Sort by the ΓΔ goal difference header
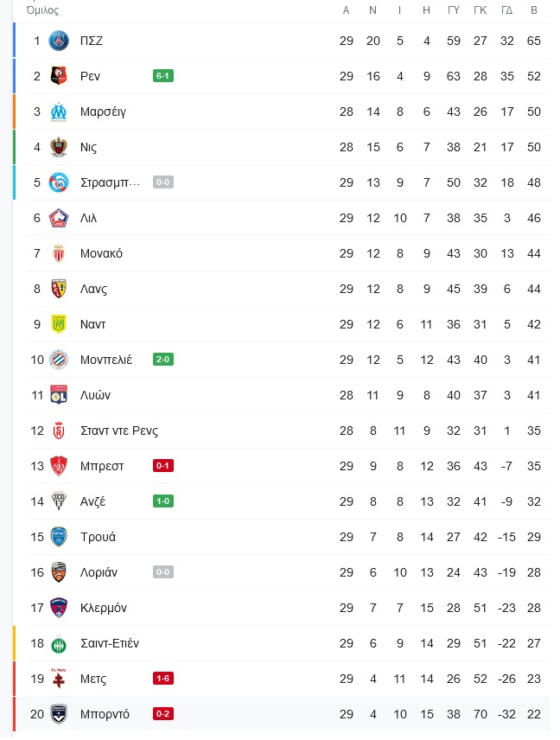Viewport: 560px width, 740px height. pos(506,10)
